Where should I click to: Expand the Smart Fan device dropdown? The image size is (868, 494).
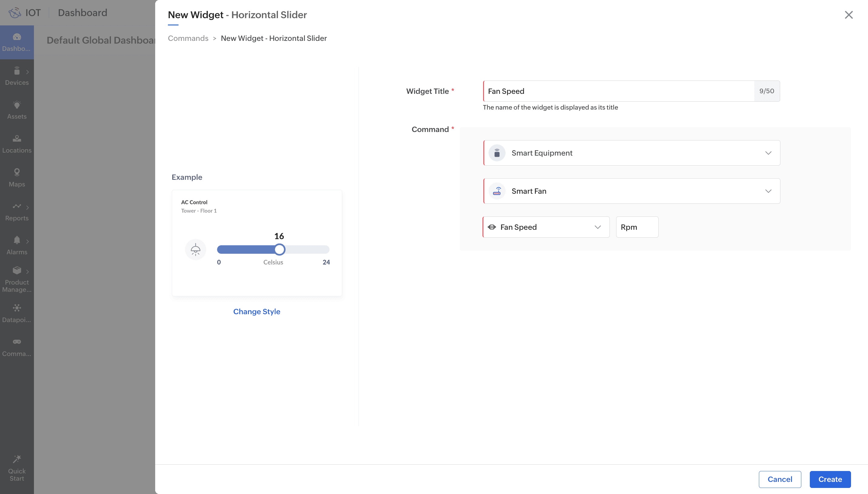[631, 191]
